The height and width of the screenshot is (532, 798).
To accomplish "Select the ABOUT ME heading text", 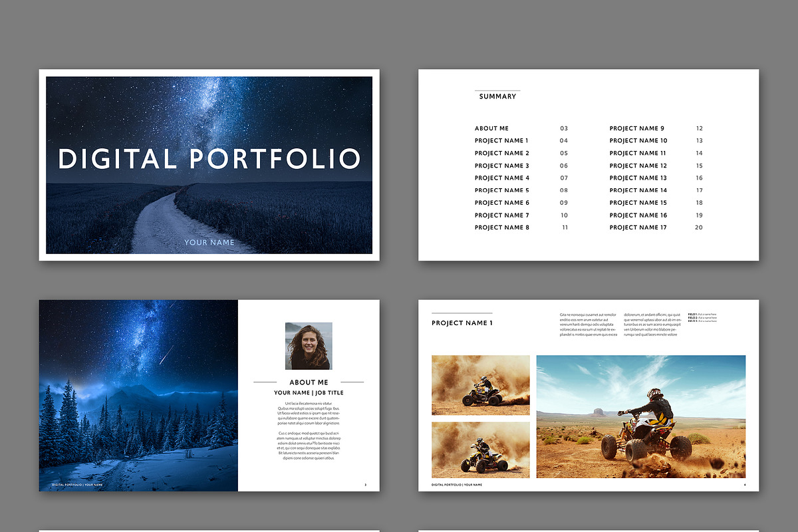I will [309, 382].
